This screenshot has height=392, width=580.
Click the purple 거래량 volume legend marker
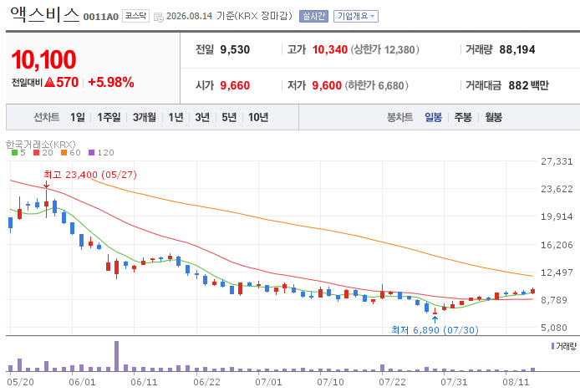552,346
